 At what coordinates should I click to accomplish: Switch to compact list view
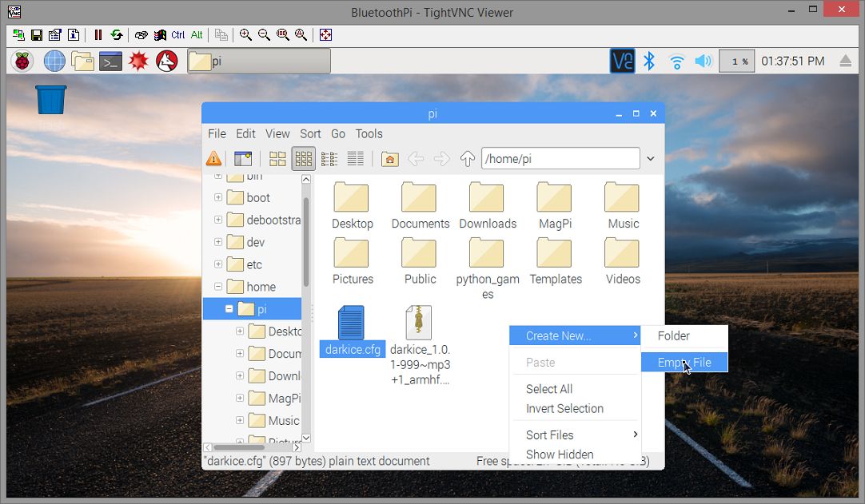pos(329,159)
